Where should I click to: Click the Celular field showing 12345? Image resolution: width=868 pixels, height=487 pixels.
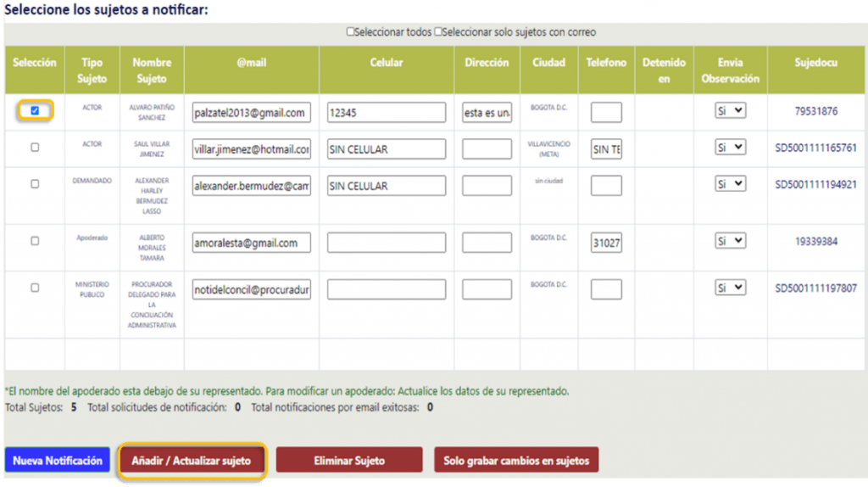point(387,112)
